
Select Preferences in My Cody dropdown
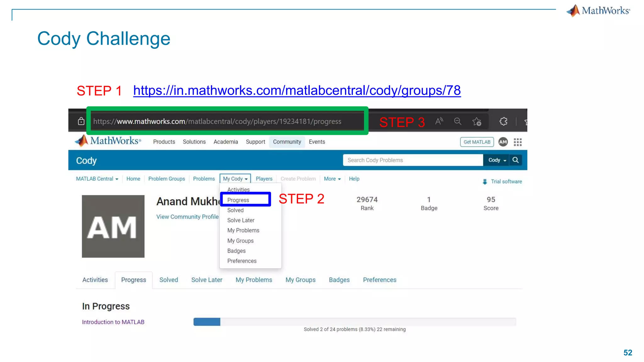242,261
